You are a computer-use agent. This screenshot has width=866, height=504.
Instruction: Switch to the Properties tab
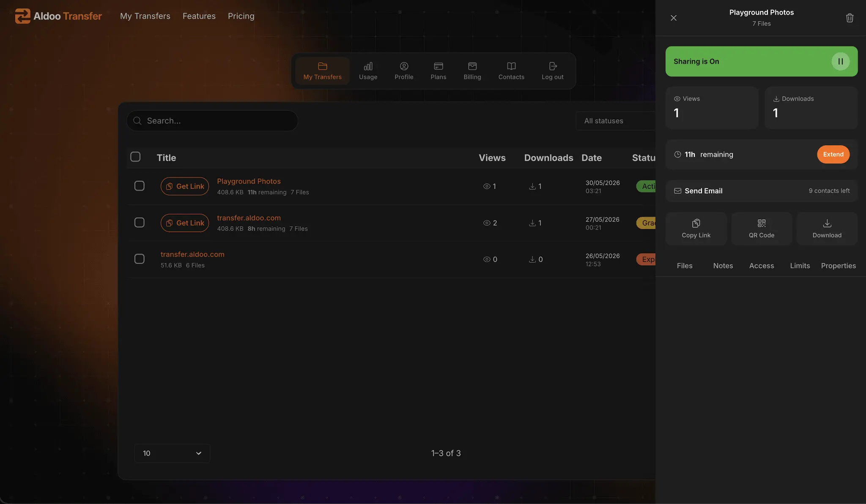coord(838,266)
